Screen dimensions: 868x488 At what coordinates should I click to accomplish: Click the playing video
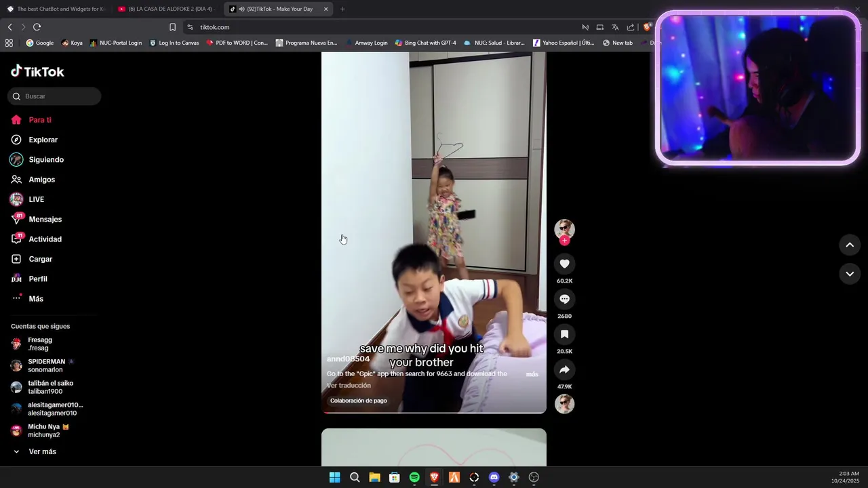tap(434, 232)
